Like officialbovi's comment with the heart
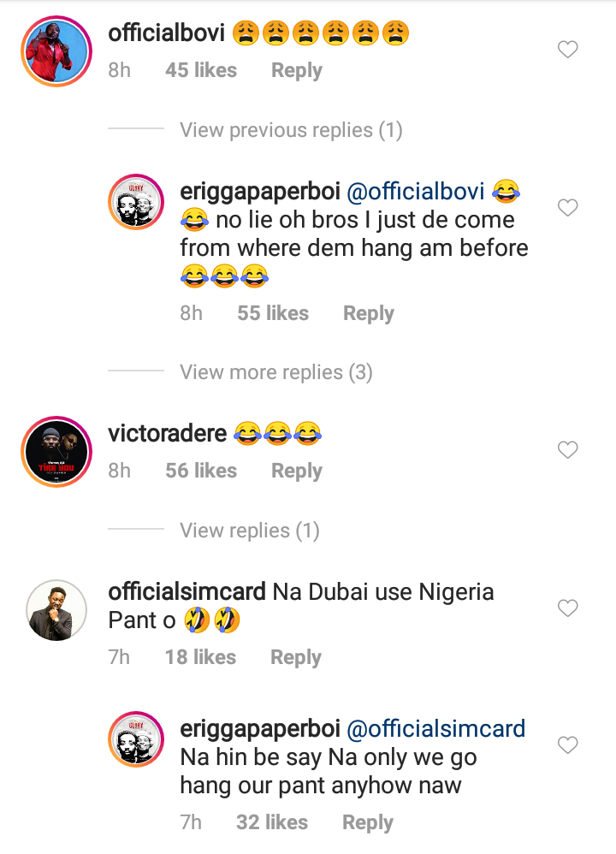The height and width of the screenshot is (854, 616). (568, 50)
